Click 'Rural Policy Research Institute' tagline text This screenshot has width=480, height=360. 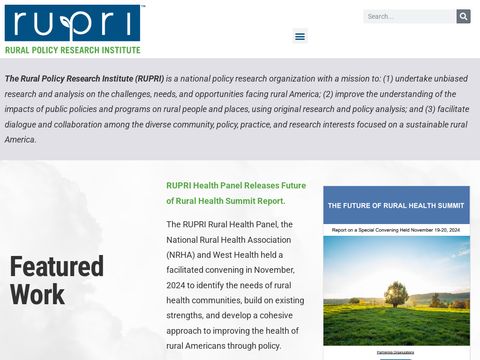coord(73,50)
